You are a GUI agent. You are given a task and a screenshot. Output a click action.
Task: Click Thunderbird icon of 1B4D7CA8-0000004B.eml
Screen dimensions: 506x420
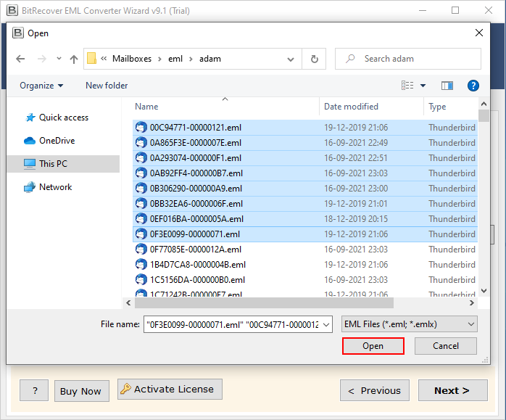(x=141, y=264)
